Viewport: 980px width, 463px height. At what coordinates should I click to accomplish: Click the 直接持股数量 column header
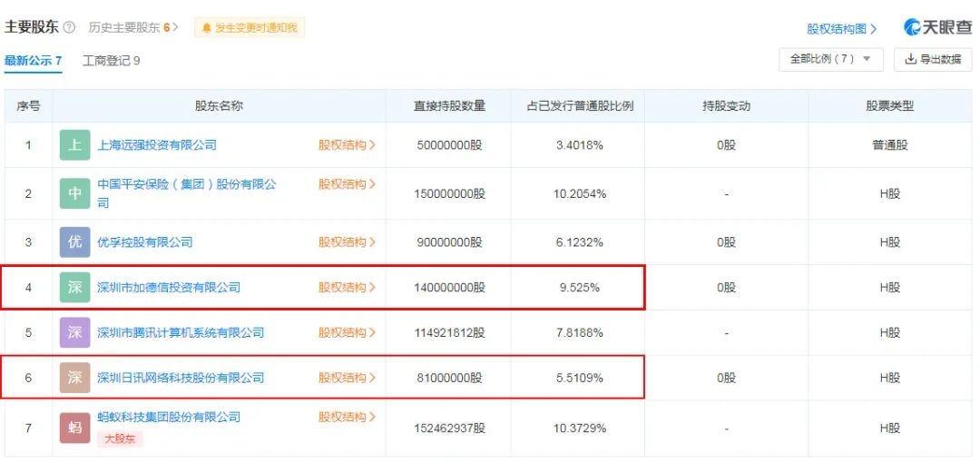449,105
